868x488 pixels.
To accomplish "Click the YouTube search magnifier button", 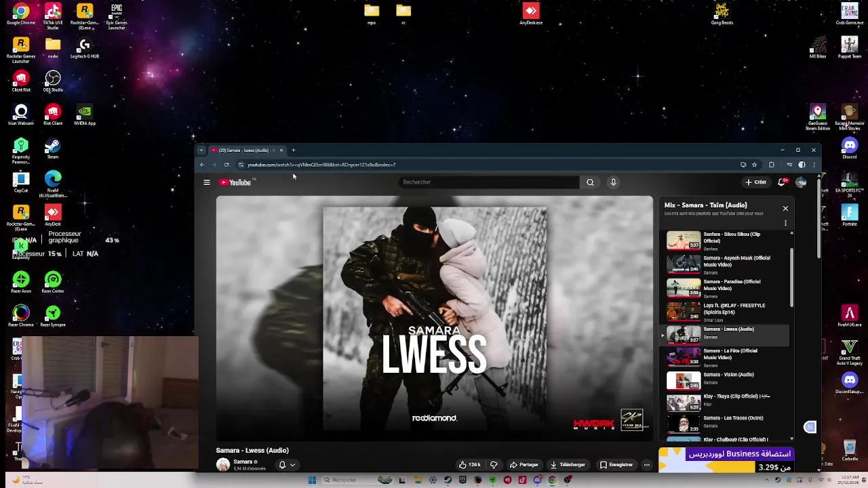I will pyautogui.click(x=590, y=182).
